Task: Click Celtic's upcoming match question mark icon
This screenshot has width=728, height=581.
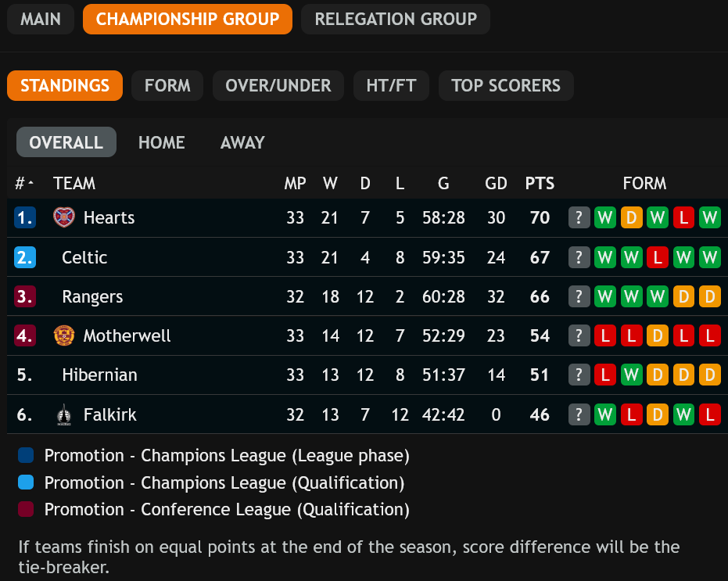Action: pos(579,257)
